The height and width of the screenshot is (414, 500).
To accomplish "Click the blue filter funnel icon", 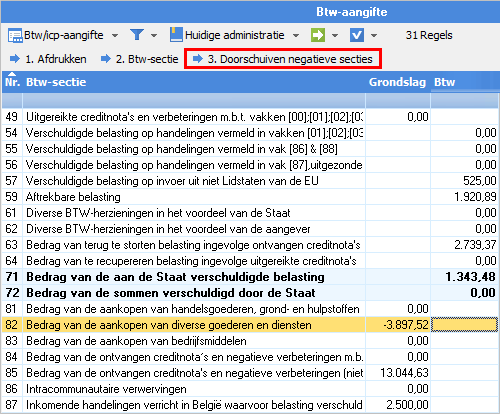I will 137,35.
